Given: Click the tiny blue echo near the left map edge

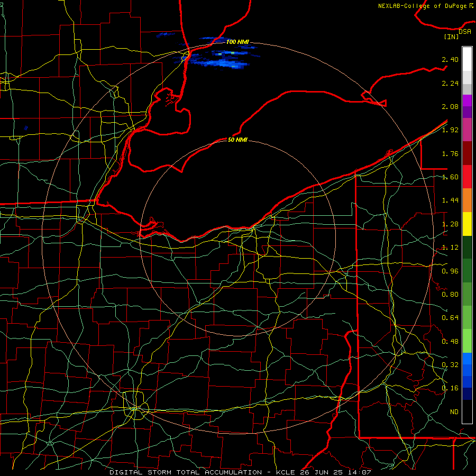Looking at the screenshot, I should click(26, 128).
